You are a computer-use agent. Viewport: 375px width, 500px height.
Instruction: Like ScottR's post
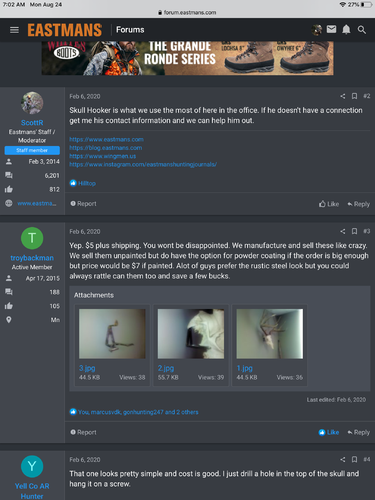tap(329, 204)
